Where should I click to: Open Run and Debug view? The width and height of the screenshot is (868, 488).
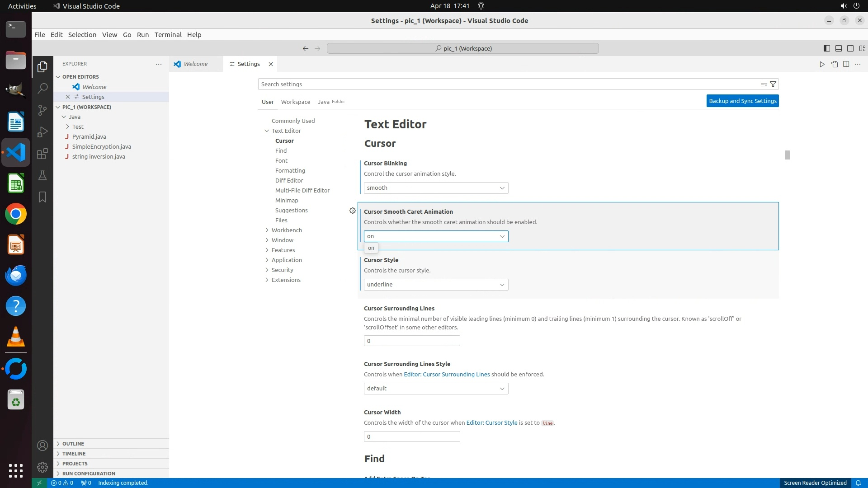point(42,132)
